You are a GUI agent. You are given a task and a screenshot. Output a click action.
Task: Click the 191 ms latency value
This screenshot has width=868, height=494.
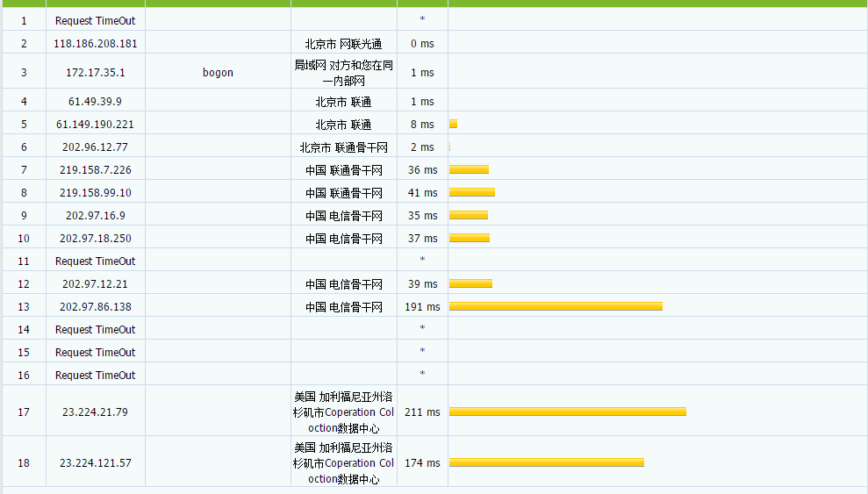click(422, 306)
